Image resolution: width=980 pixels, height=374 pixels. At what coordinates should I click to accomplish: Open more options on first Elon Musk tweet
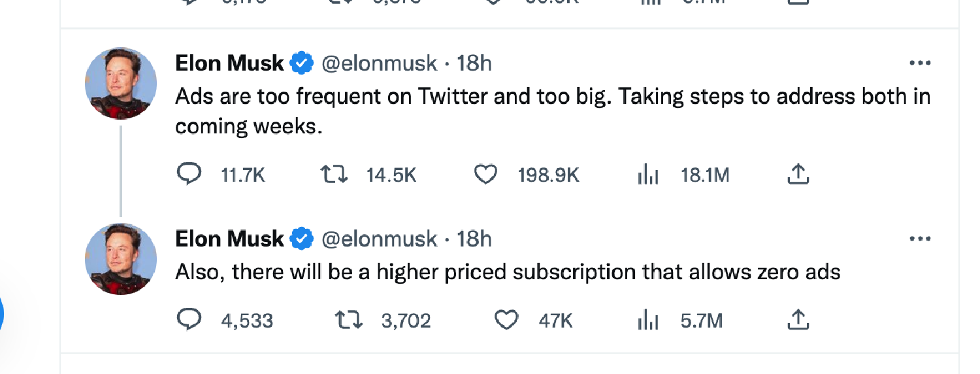(919, 63)
